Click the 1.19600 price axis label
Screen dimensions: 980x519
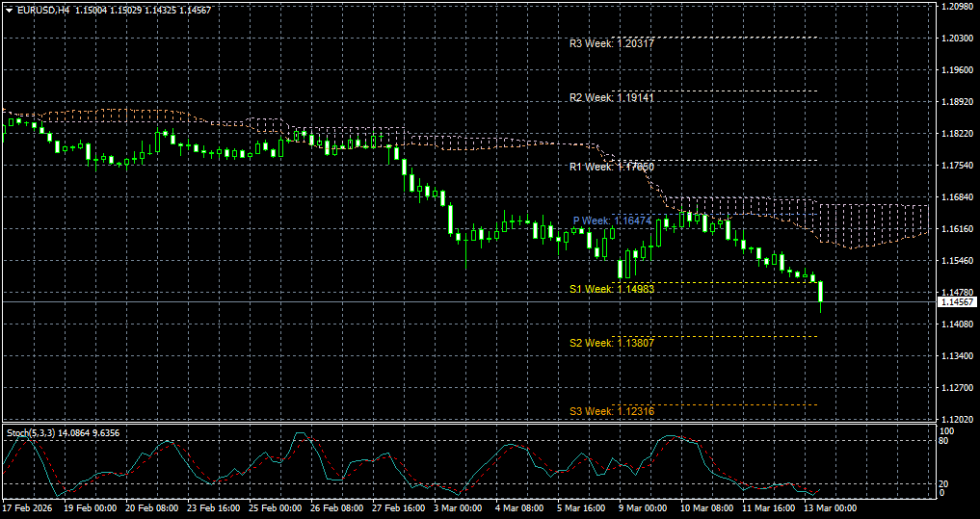pyautogui.click(x=956, y=70)
